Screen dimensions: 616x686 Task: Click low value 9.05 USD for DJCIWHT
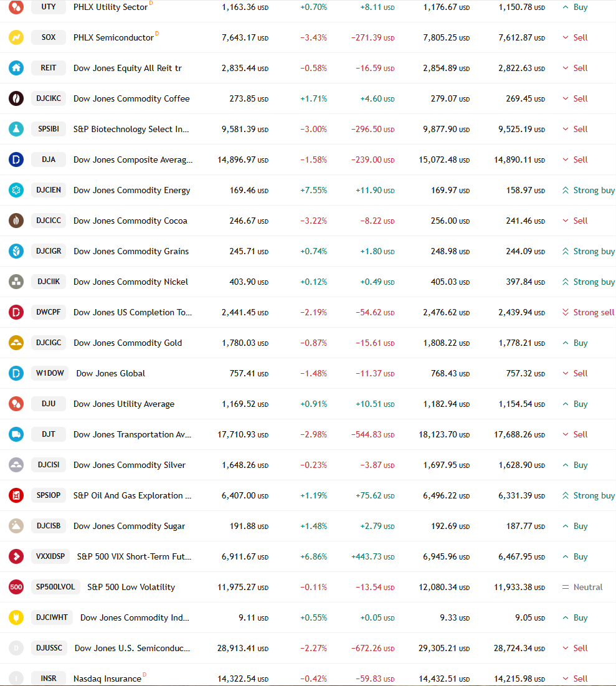tap(530, 617)
